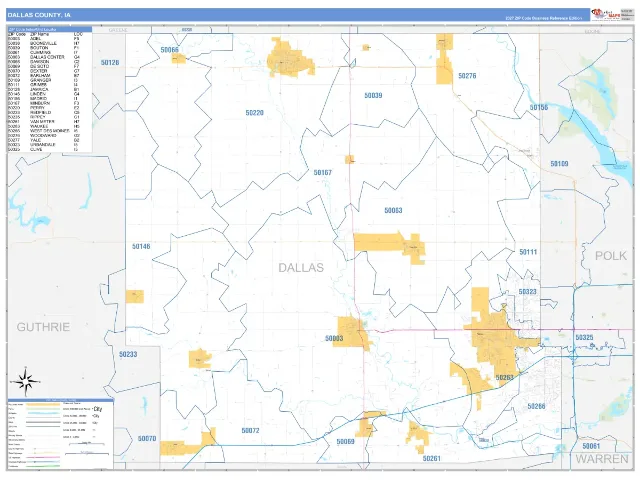Click the 50261 ZIP label on map
The image size is (640, 480).
point(431,459)
